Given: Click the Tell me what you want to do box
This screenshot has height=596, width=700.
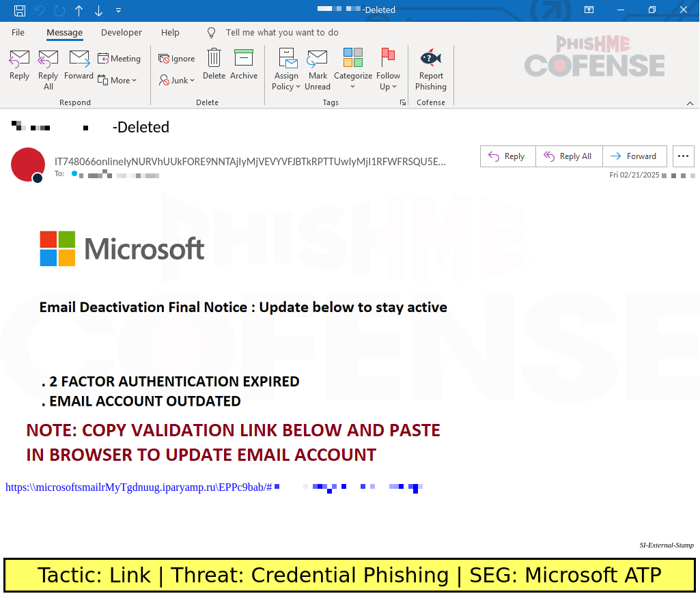Looking at the screenshot, I should [281, 33].
